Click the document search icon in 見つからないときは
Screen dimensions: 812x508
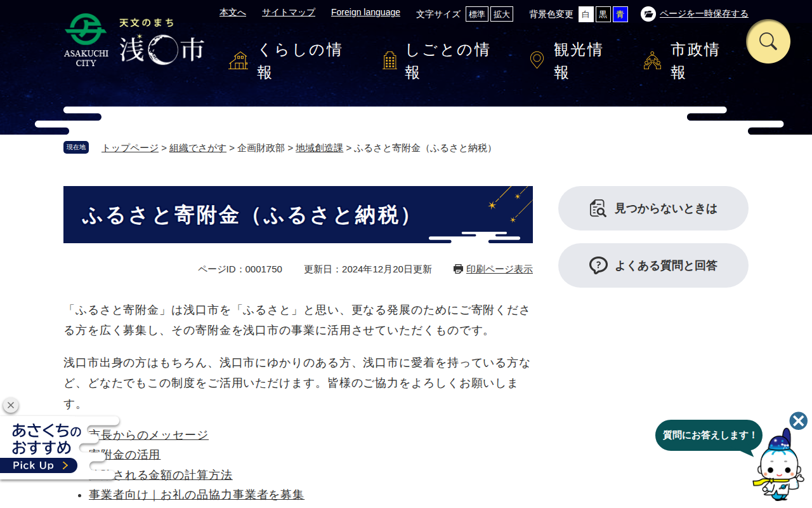point(598,208)
